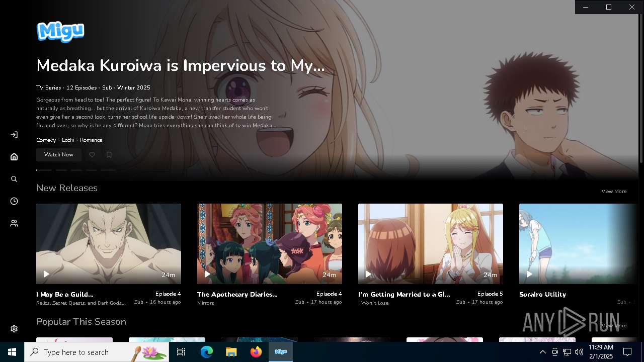Click the taskbar search box
644x362 pixels.
(x=97, y=352)
